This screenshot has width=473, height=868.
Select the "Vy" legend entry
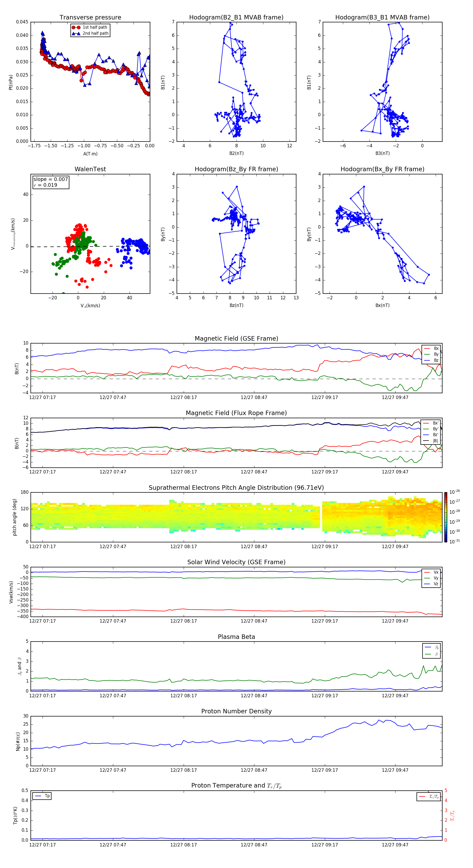pyautogui.click(x=431, y=578)
